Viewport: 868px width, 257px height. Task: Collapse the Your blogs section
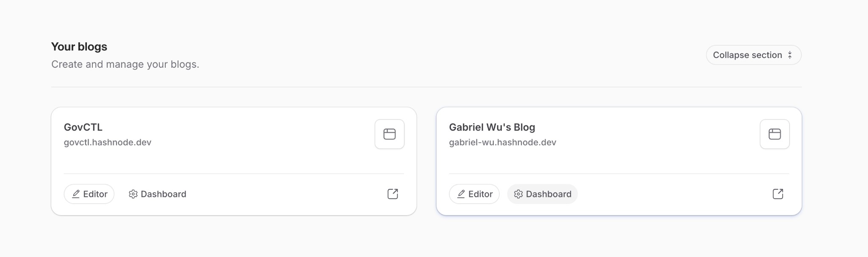pyautogui.click(x=753, y=55)
